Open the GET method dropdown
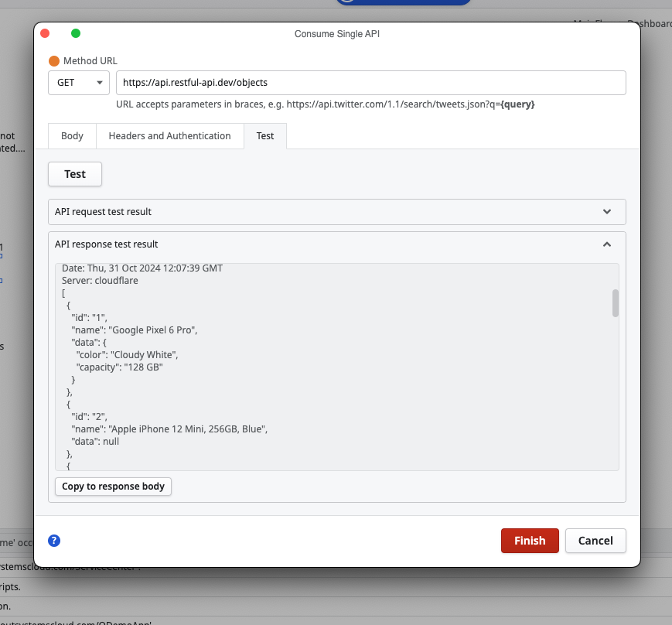 pyautogui.click(x=79, y=82)
